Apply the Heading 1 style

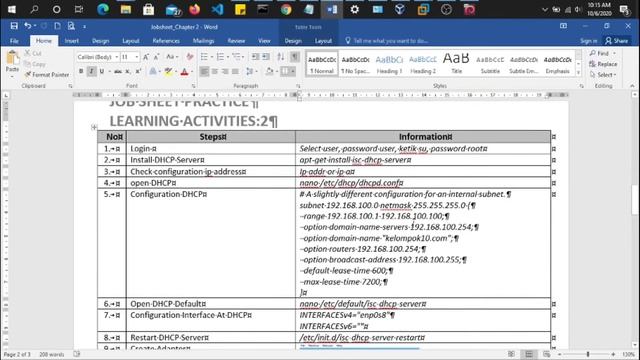point(389,63)
